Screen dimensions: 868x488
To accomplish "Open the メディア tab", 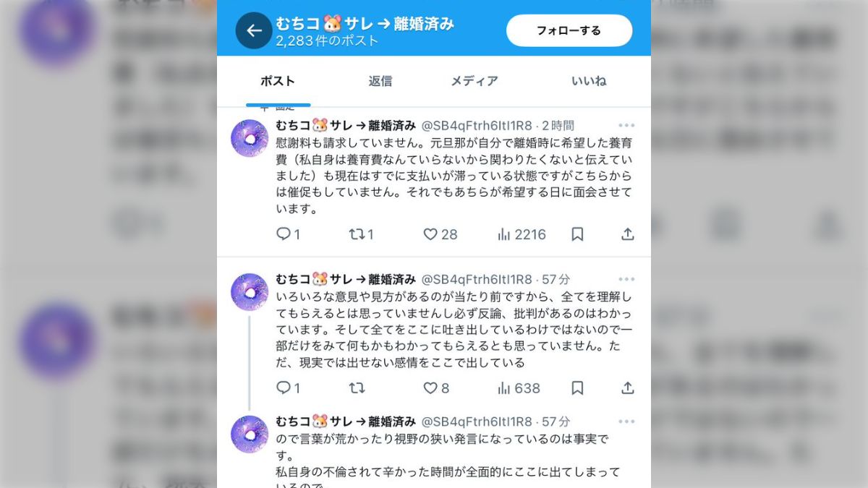I will (x=475, y=81).
